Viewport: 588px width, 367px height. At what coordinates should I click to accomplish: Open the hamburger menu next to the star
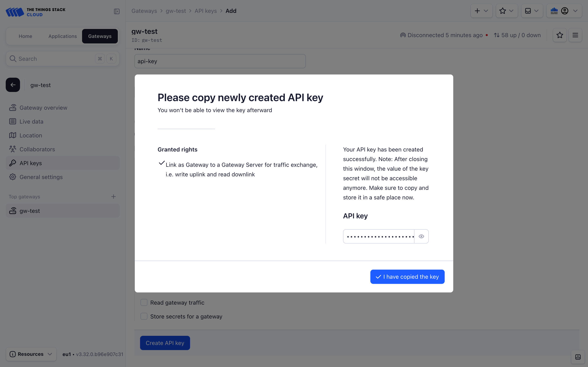[575, 35]
